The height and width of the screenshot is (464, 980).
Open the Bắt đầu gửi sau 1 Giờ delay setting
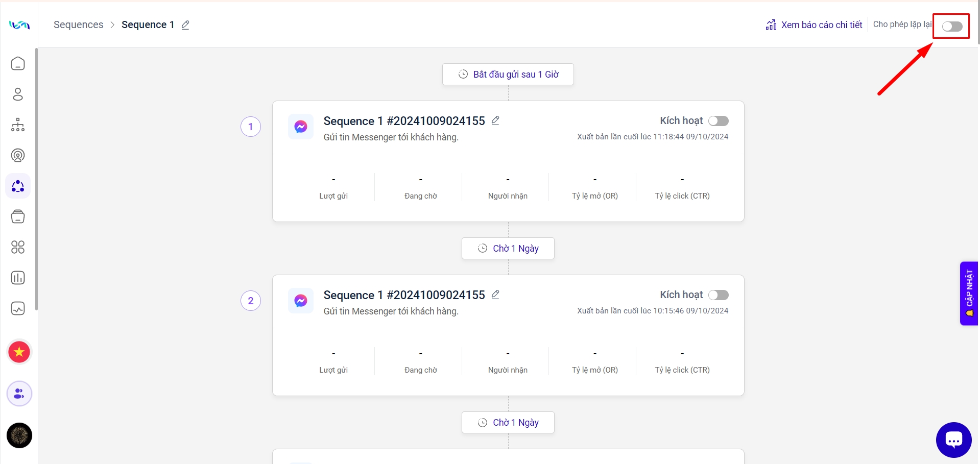click(x=508, y=75)
